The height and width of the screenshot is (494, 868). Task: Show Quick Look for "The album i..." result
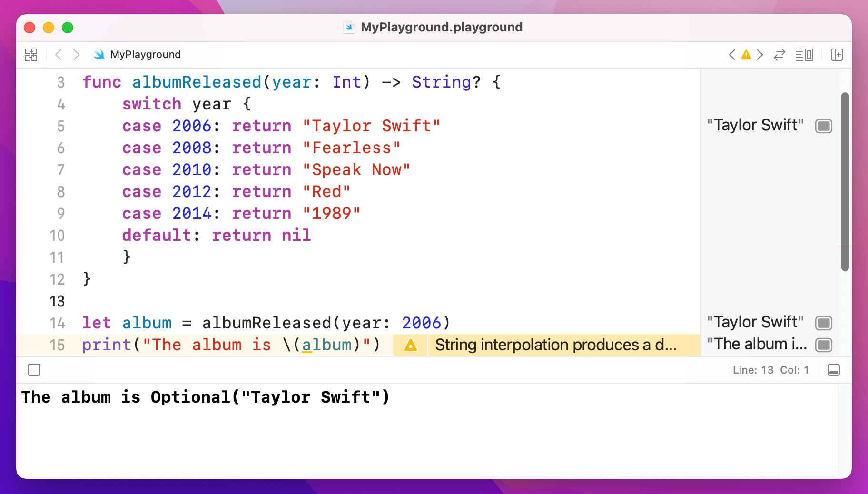(x=824, y=345)
